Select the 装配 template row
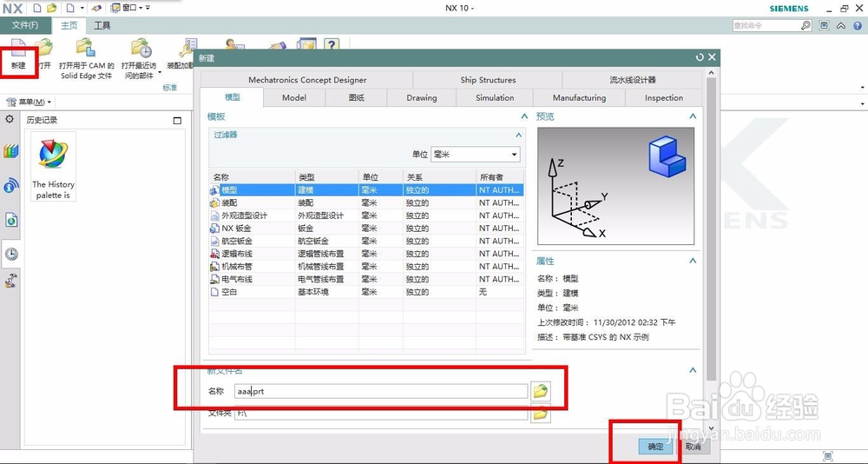The image size is (868, 464). (x=366, y=203)
